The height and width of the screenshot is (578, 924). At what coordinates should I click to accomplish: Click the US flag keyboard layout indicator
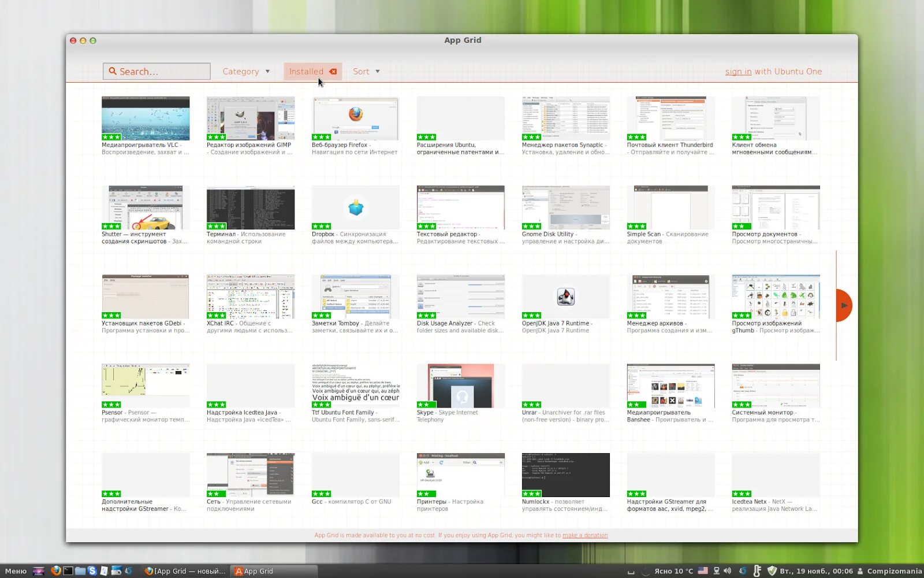[x=703, y=571]
